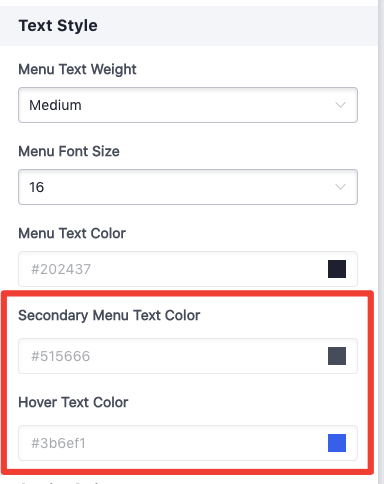This screenshot has height=484, width=384.
Task: Click the Hover Text Color label
Action: 73,402
